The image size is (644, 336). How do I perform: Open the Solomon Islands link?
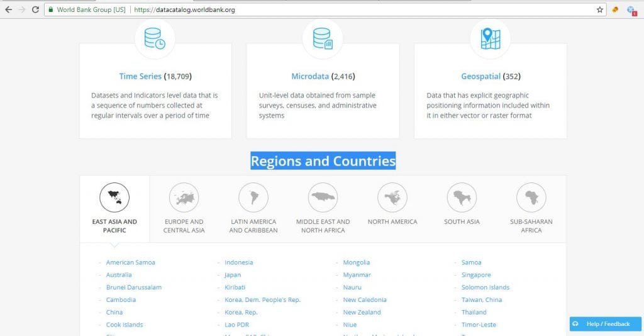486,288
